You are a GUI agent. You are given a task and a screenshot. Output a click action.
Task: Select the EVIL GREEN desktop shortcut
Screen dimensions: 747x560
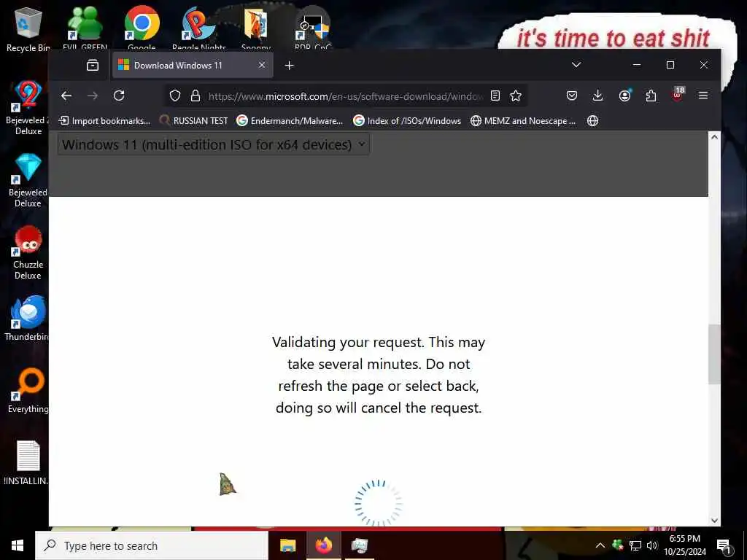[85, 28]
